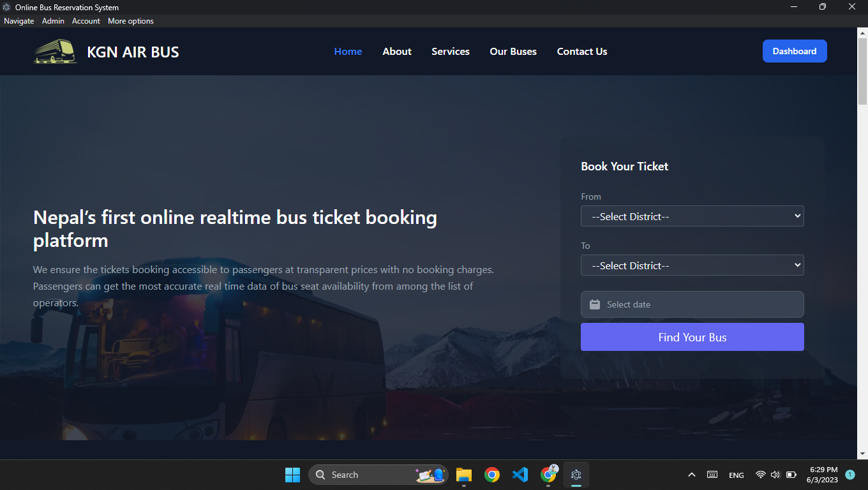Open File Explorer from the taskbar

coord(463,475)
